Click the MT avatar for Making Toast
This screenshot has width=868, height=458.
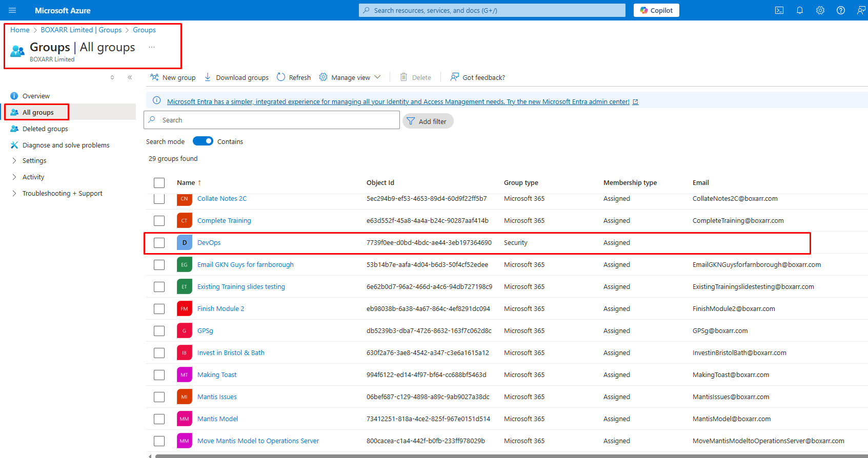pos(185,375)
